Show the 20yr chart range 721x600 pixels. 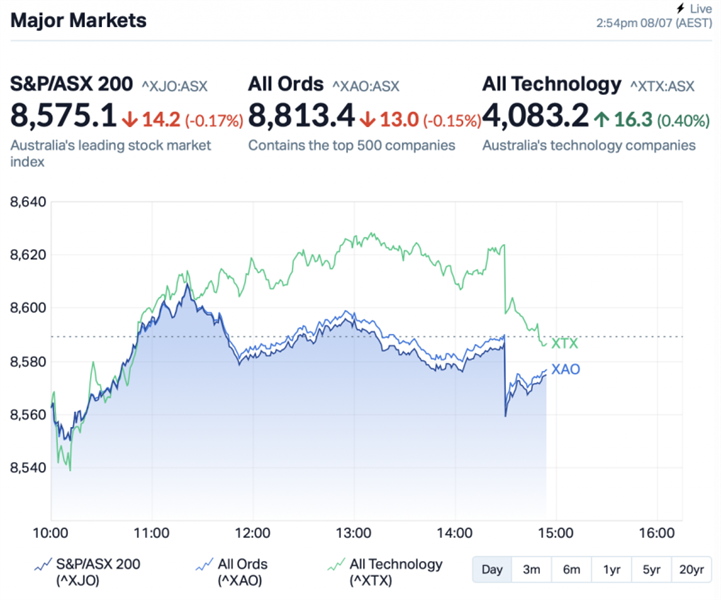pyautogui.click(x=691, y=569)
